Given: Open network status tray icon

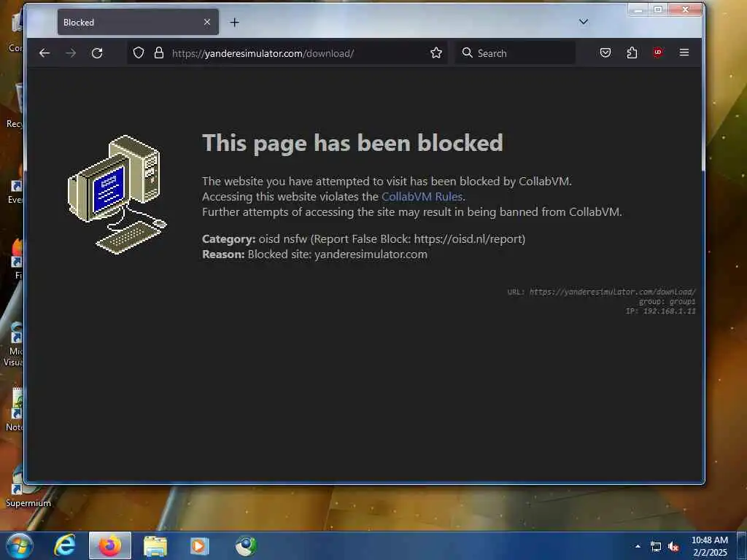Looking at the screenshot, I should click(656, 547).
